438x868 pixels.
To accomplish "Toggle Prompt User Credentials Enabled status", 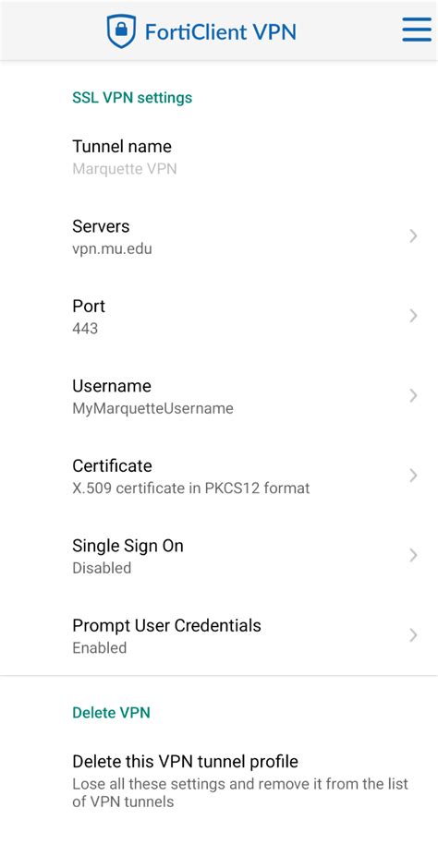I will point(100,647).
